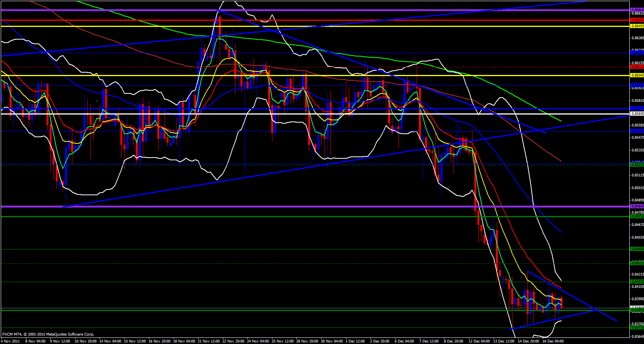This screenshot has height=344, width=644.
Task: Select the green 0.84450 level label
Action: (x=637, y=249)
